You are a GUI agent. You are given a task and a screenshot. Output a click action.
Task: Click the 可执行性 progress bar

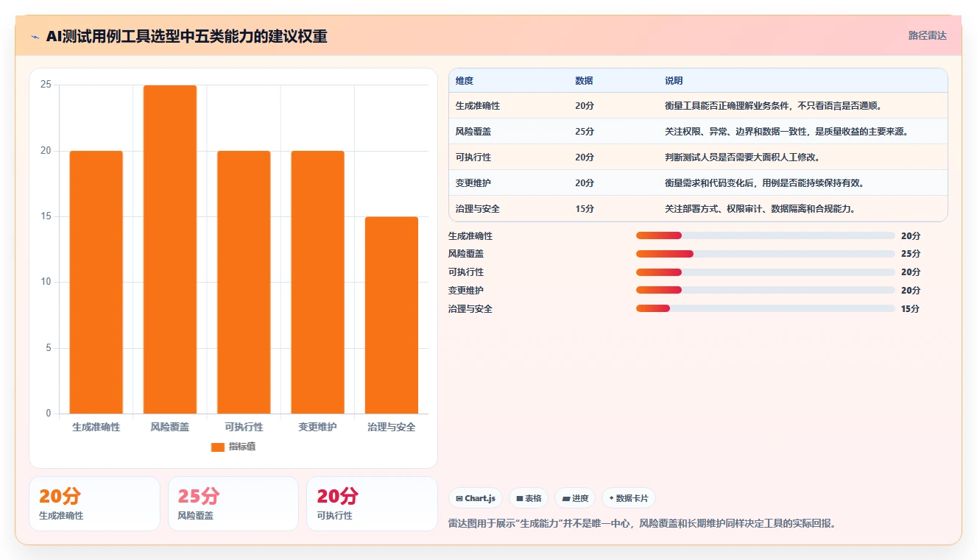[766, 272]
